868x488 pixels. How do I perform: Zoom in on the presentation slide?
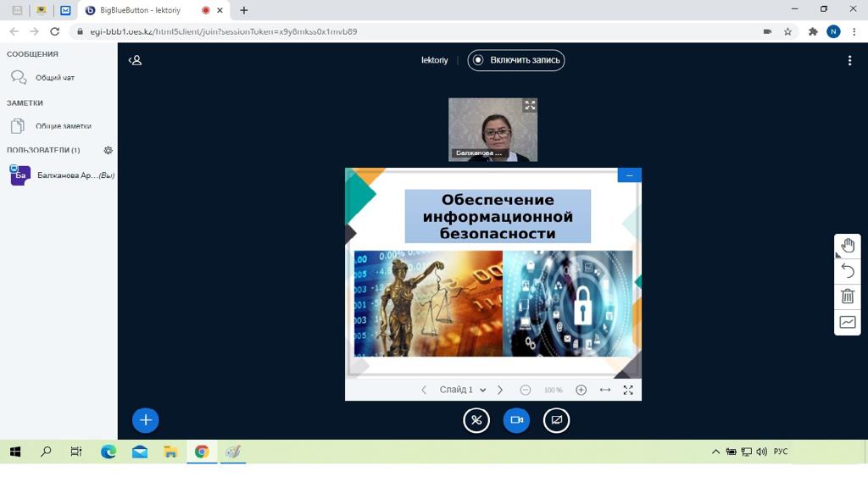(581, 390)
